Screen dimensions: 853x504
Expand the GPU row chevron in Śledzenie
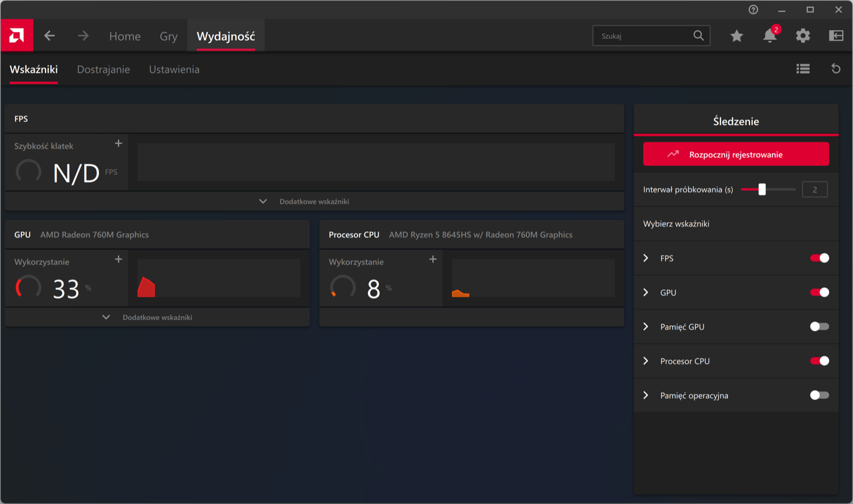point(646,292)
